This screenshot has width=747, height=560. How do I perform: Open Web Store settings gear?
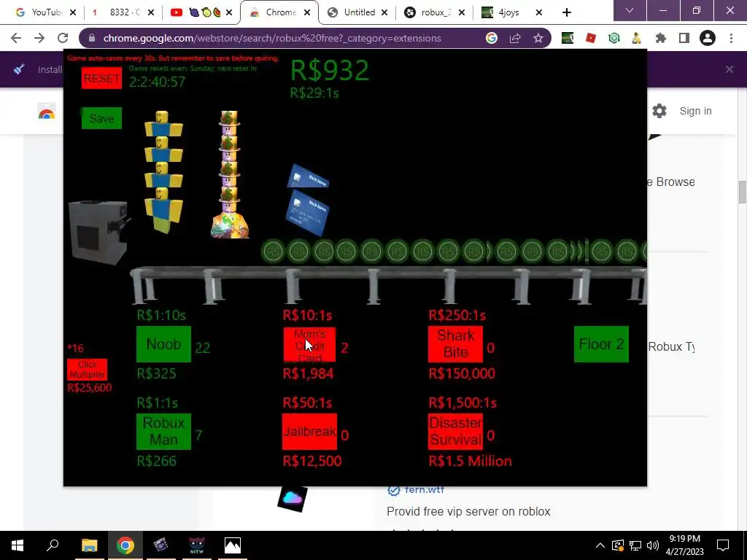coord(659,111)
